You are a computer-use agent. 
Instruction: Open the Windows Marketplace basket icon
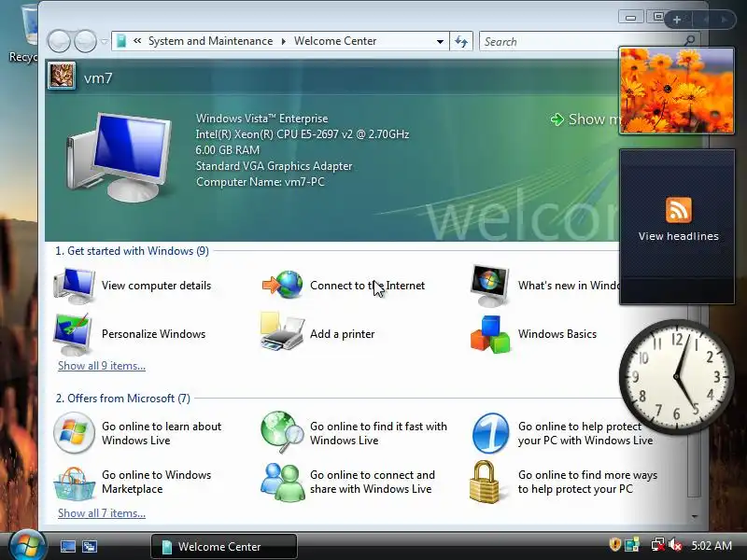click(x=74, y=483)
